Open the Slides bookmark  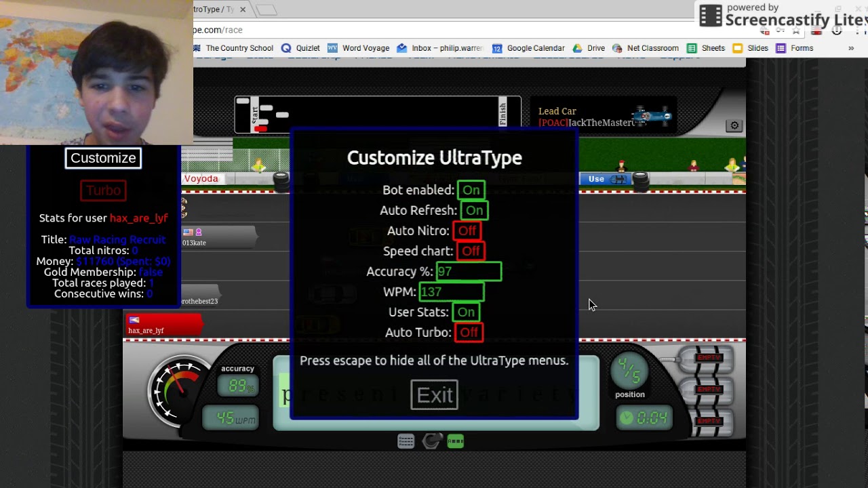click(751, 48)
